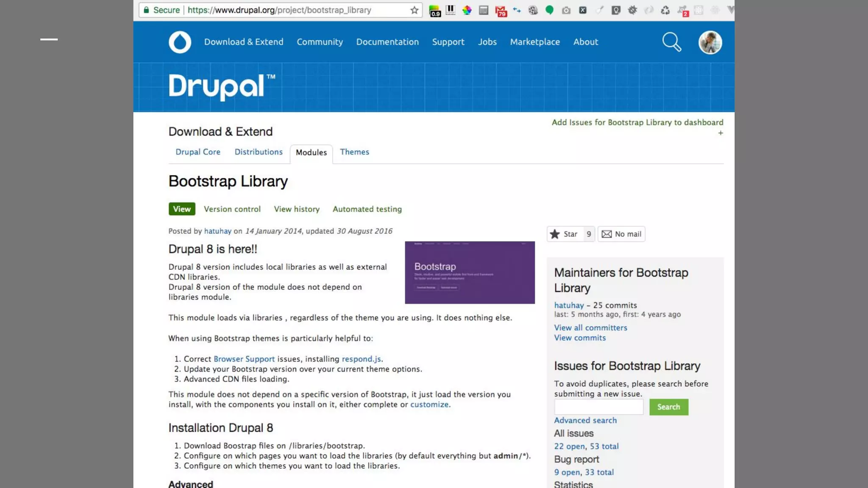
Task: Click the Star icon to star the project
Action: [555, 234]
